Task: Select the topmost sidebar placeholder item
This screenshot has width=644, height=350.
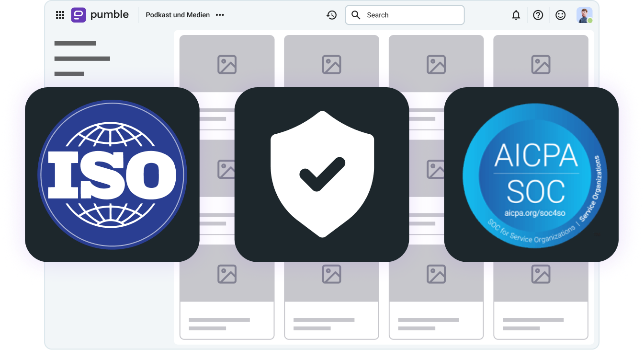Action: pyautogui.click(x=75, y=44)
